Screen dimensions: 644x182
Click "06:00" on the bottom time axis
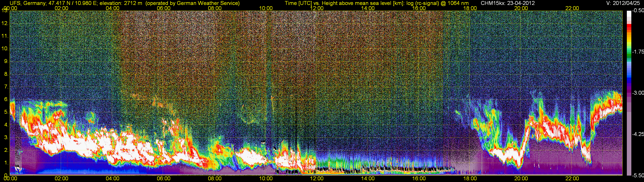tap(164, 179)
